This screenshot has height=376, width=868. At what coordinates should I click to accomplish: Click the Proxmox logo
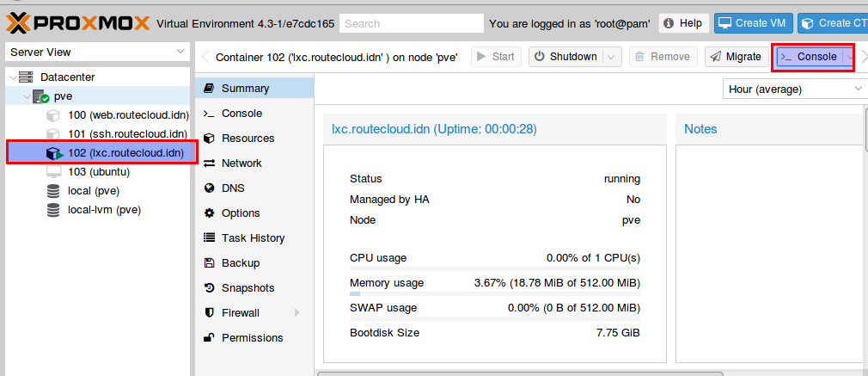(78, 23)
